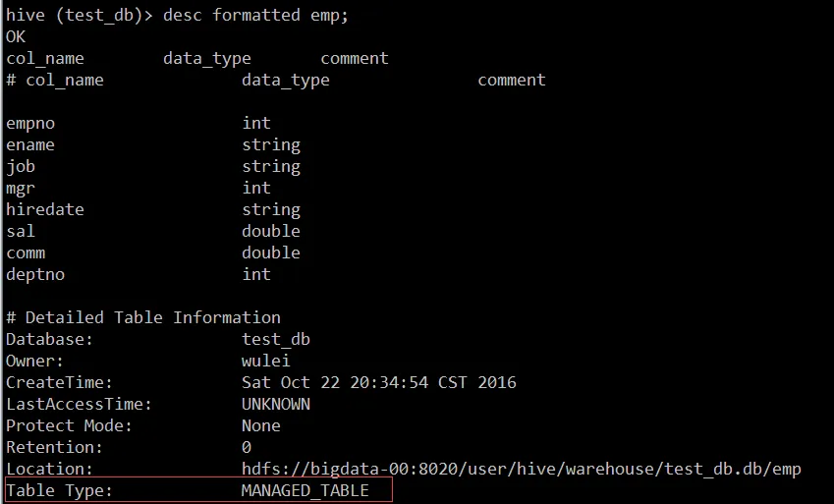This screenshot has width=834, height=504.
Task: Select the test_db database value
Action: pos(275,340)
